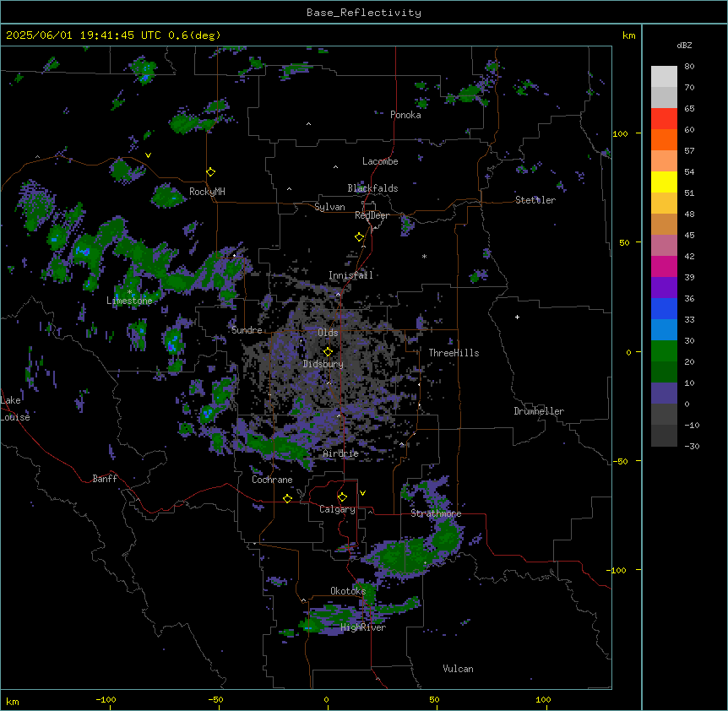This screenshot has height=711, width=728.
Task: Click the Cochrane town label
Action: point(272,480)
